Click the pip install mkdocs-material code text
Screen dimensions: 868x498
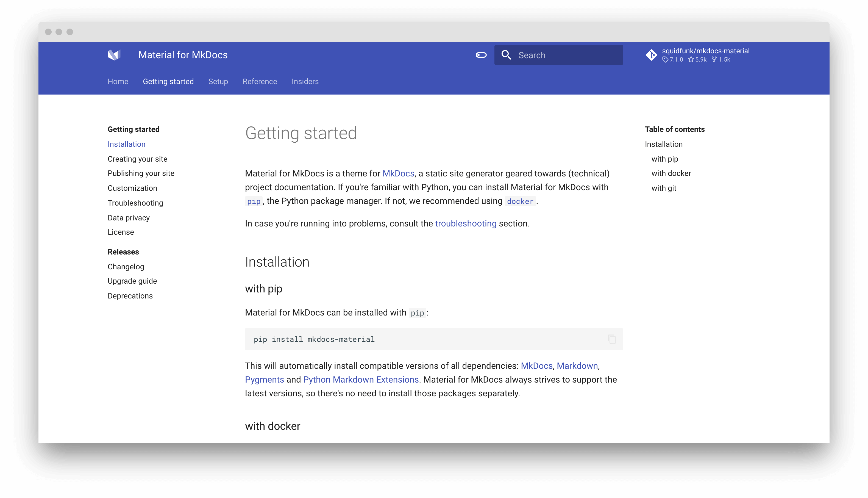tap(314, 339)
